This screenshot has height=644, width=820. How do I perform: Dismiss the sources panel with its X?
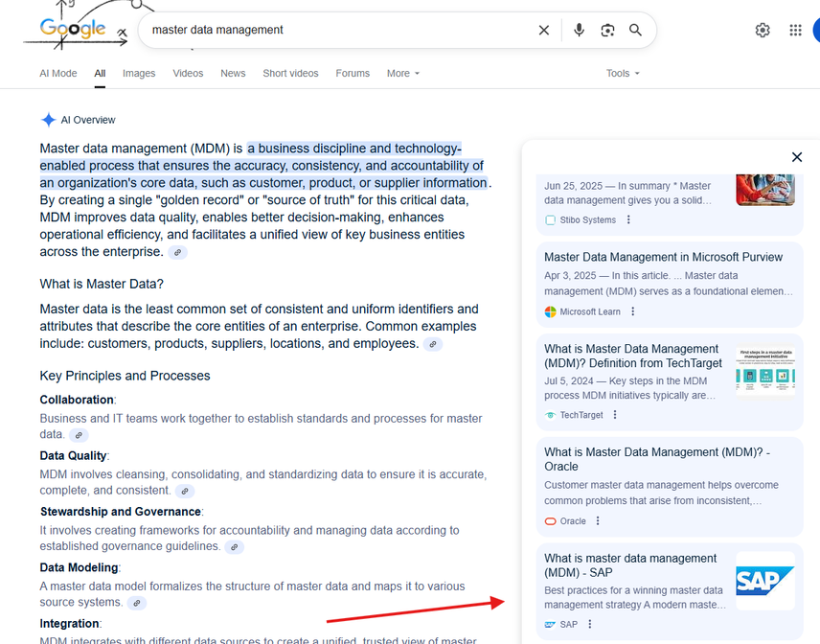pyautogui.click(x=796, y=156)
